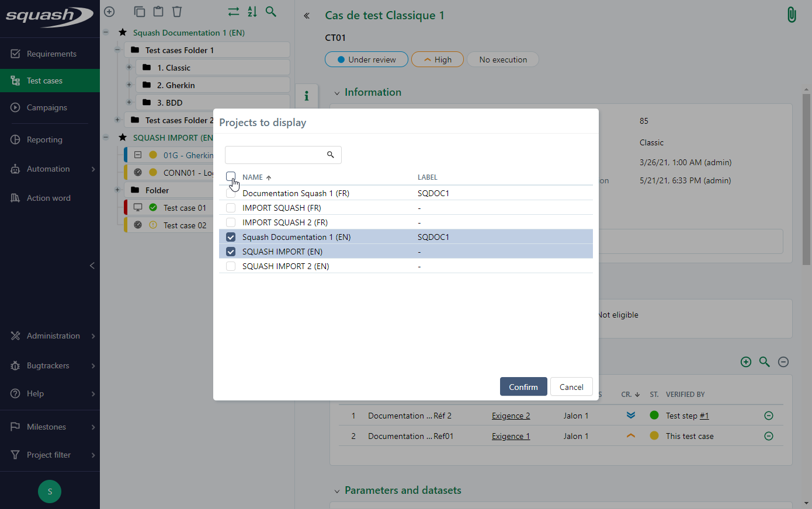The image size is (812, 509).
Task: Collapse the tree panel with double chevron
Action: pyautogui.click(x=307, y=16)
